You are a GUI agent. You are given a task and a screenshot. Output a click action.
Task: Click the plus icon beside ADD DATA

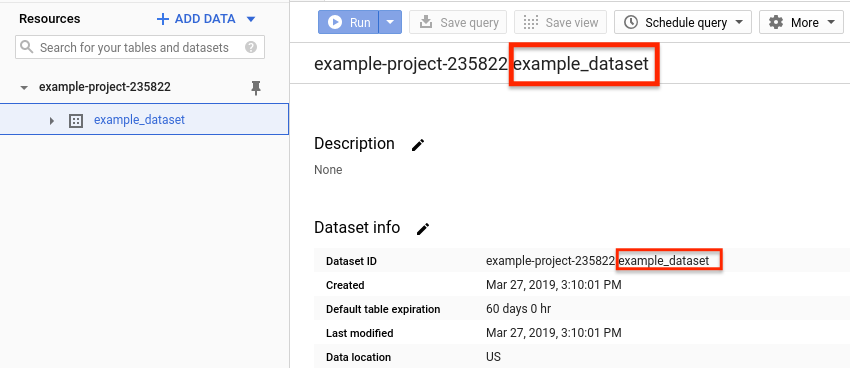pos(163,19)
